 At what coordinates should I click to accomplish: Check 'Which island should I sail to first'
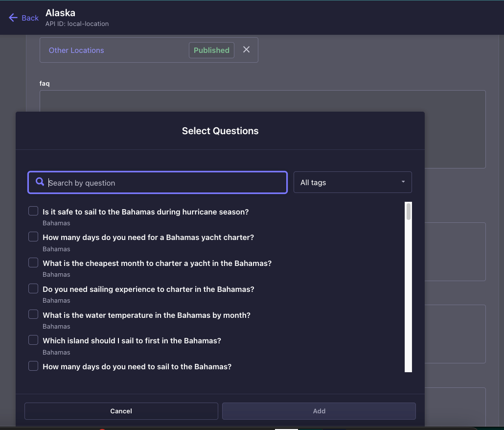click(33, 340)
